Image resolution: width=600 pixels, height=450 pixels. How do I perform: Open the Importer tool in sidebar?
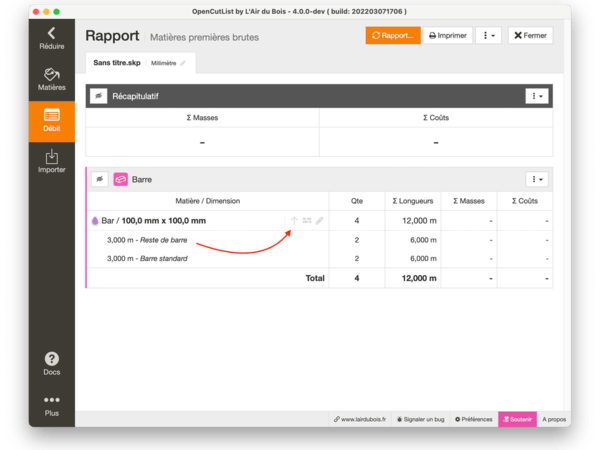click(51, 162)
